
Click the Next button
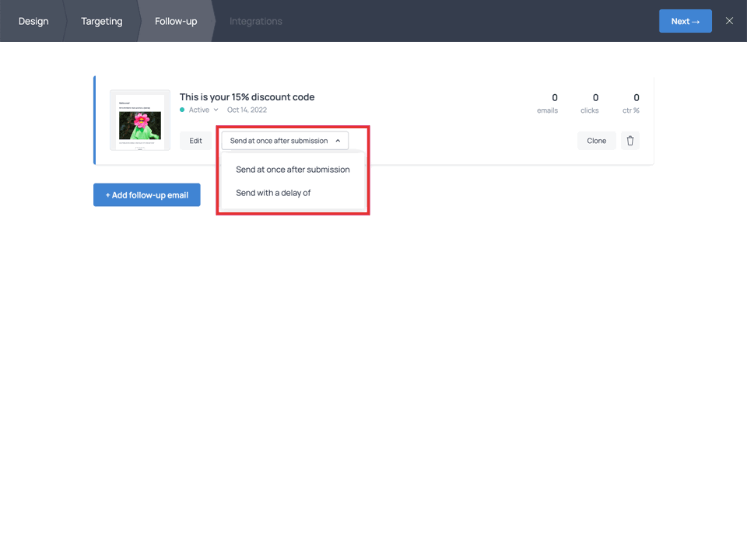coord(686,21)
